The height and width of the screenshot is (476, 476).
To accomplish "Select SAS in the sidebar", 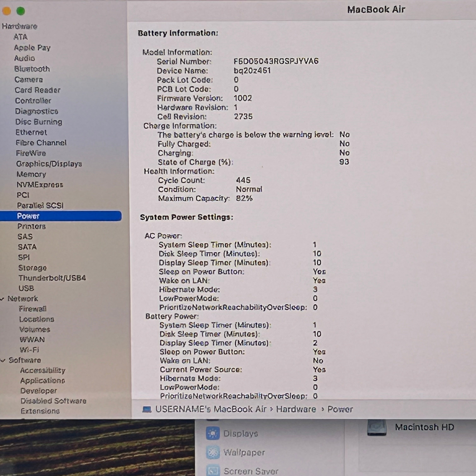I will (x=25, y=237).
